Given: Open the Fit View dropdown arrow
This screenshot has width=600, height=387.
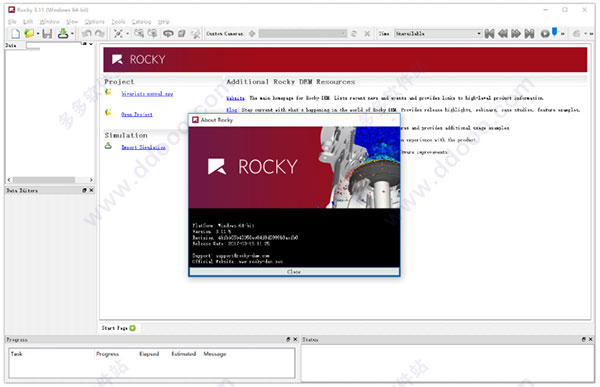Looking at the screenshot, I should pyautogui.click(x=127, y=34).
